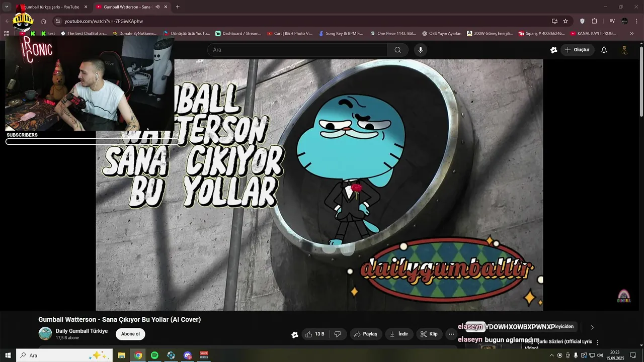Open the Extensions puzzle menu
The image size is (644, 362).
point(595,21)
